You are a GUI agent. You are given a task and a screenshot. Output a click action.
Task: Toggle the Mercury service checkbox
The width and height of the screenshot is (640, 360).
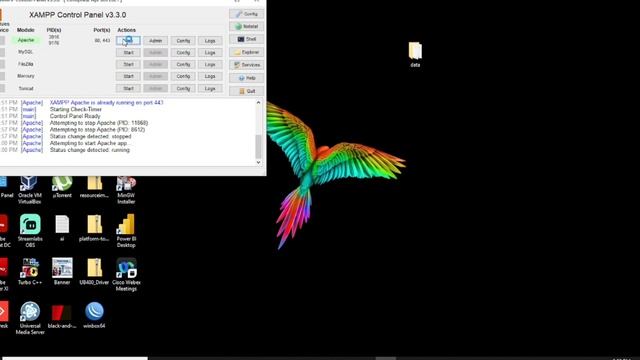pyautogui.click(x=2, y=76)
